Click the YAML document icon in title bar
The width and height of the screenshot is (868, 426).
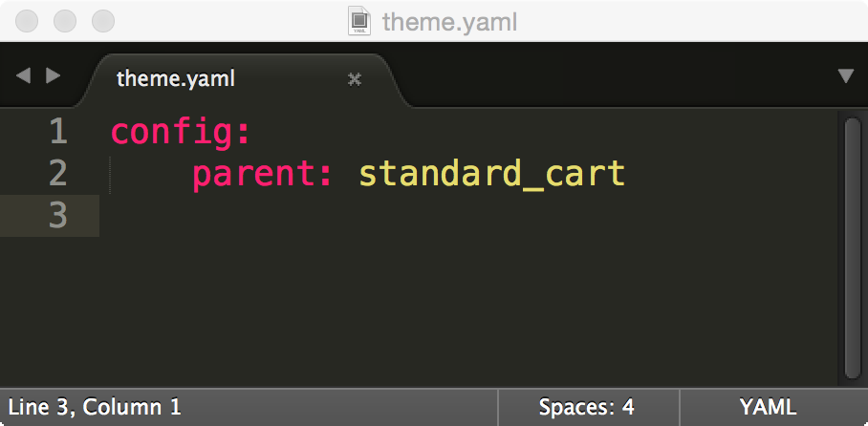pyautogui.click(x=359, y=21)
